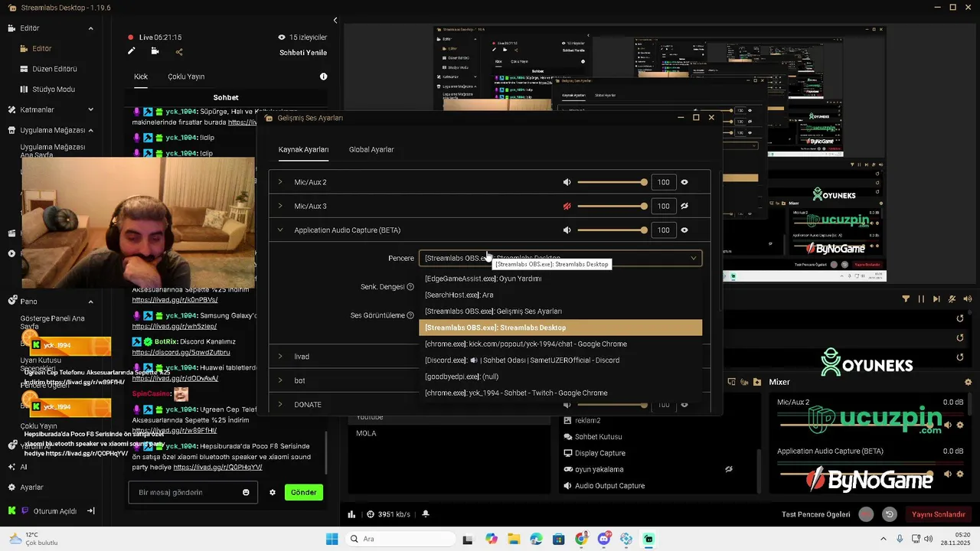Expand Mic/Aux 2 row settings
The image size is (980, 551).
280,182
